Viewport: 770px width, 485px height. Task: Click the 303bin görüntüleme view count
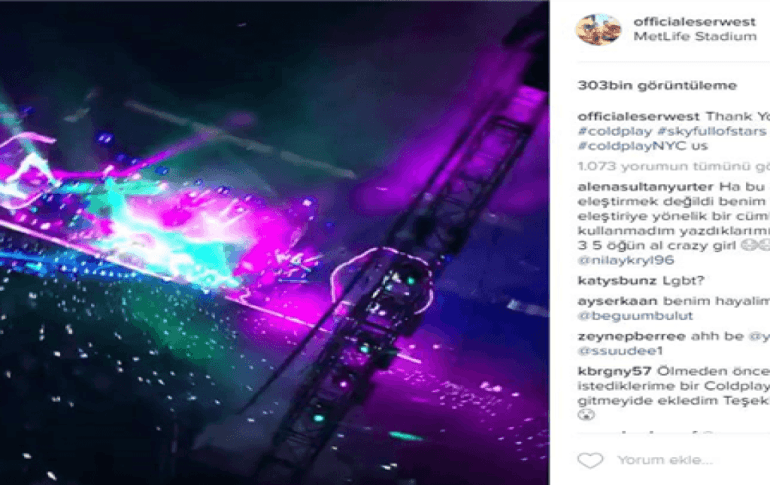coord(657,85)
